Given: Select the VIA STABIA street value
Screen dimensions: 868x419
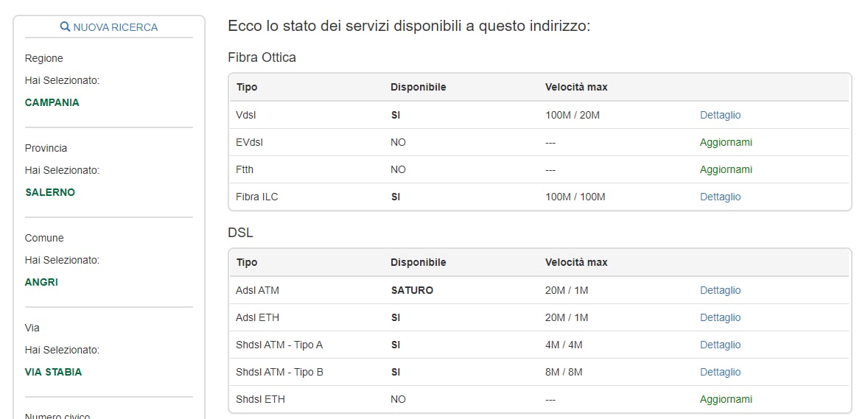Looking at the screenshot, I should pos(53,372).
